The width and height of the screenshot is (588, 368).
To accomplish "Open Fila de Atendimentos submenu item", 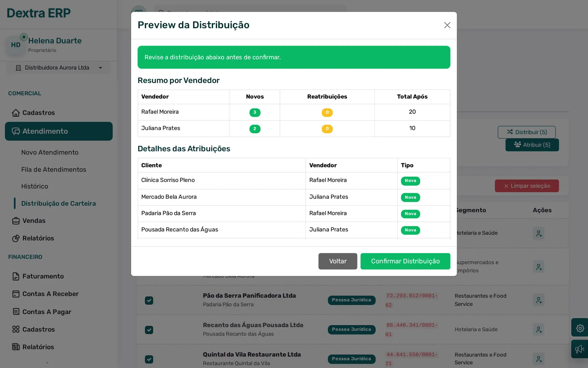I will point(54,170).
